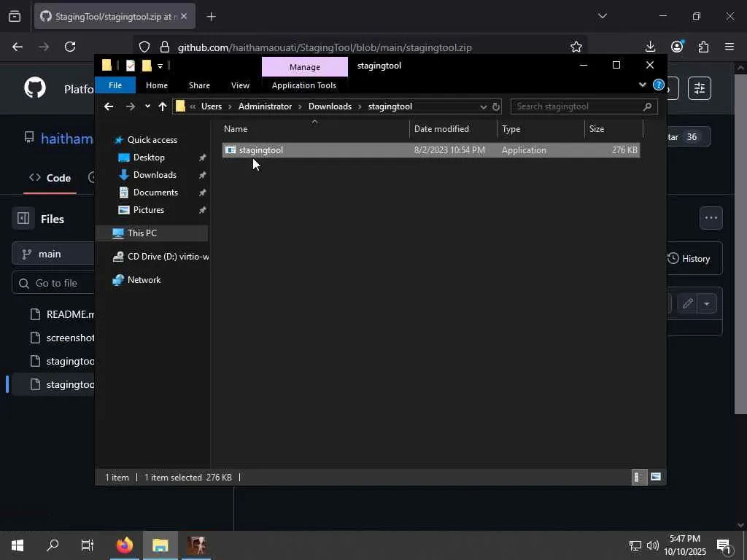Sort by the Type column header
Viewport: 747px width, 560px height.
pyautogui.click(x=541, y=129)
